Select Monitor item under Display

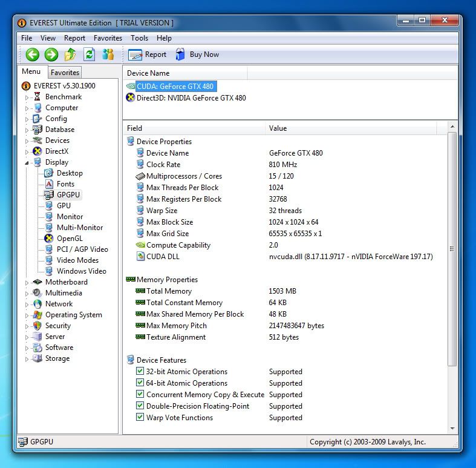pos(70,217)
